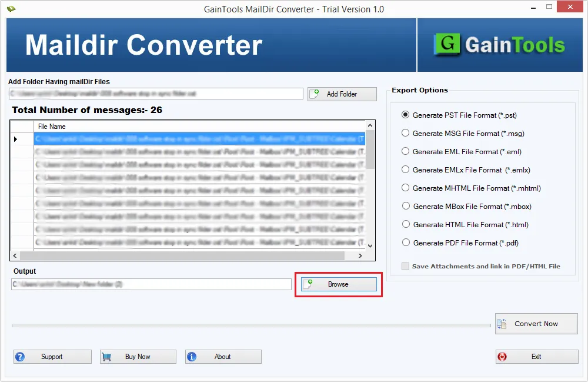588x382 pixels.
Task: Open the Support button
Action: 52,357
